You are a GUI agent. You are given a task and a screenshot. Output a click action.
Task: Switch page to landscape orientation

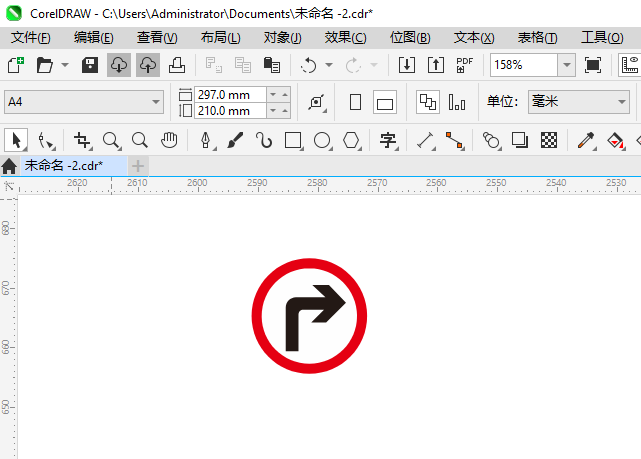point(385,102)
